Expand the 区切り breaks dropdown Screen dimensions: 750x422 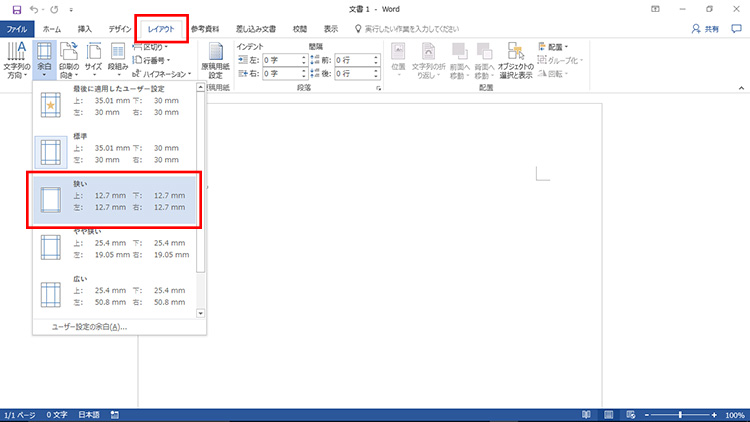pyautogui.click(x=150, y=46)
